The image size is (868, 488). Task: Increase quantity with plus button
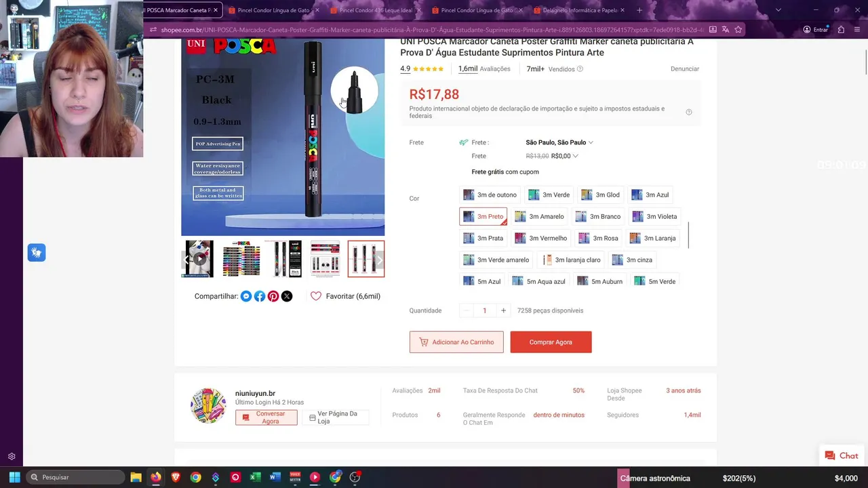tap(503, 311)
